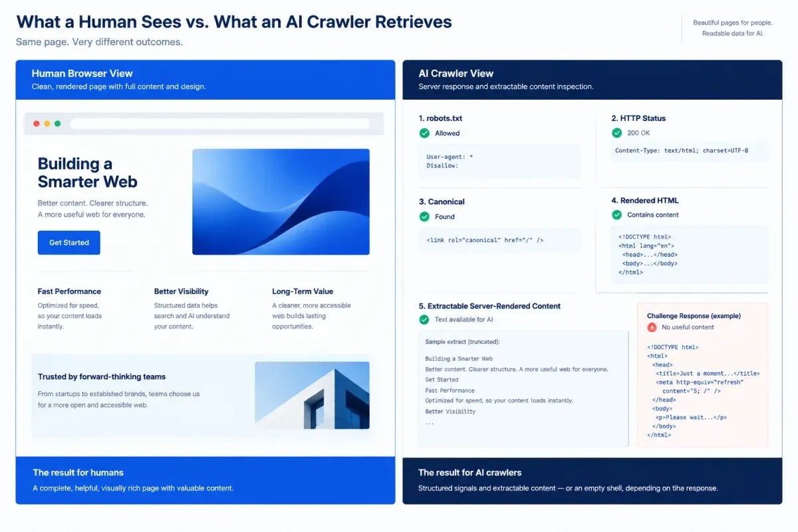Click the Better Visibility feature title
This screenshot has height=532, width=798.
click(x=181, y=291)
